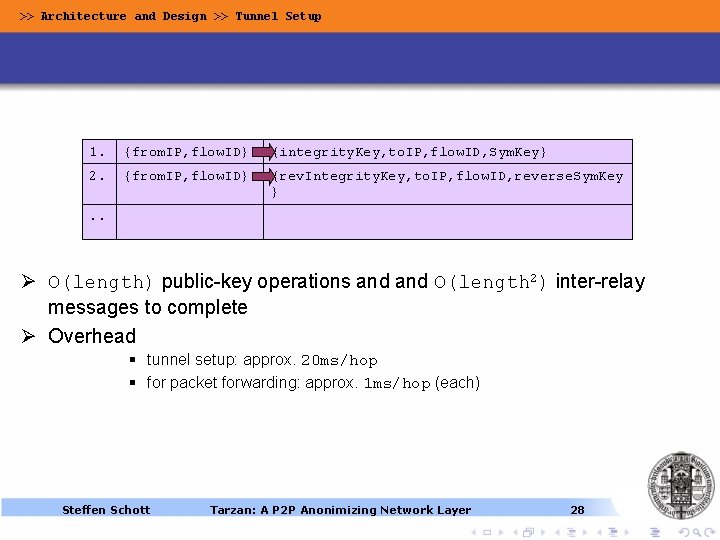Click the presentation/appendix navigation icon
Image resolution: width=720 pixels, height=540 pixels.
(x=655, y=532)
